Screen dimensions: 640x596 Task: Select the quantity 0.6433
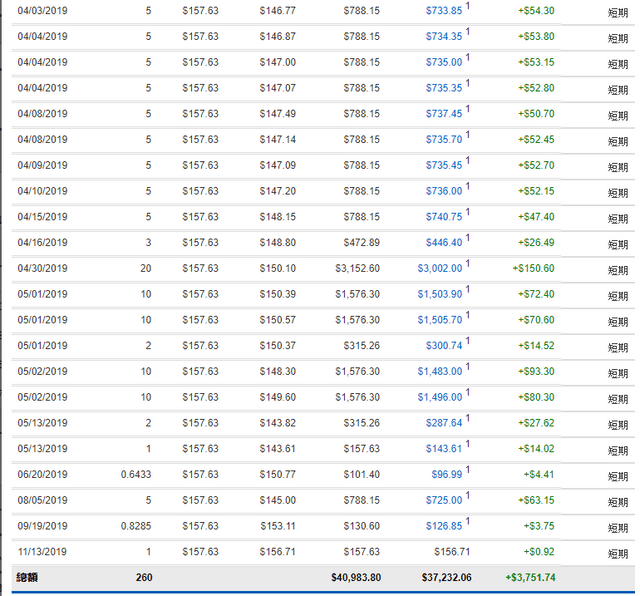point(136,474)
